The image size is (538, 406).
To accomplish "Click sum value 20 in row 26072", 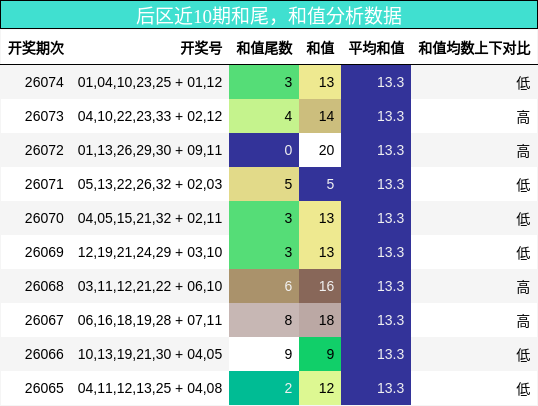I will pyautogui.click(x=320, y=150).
